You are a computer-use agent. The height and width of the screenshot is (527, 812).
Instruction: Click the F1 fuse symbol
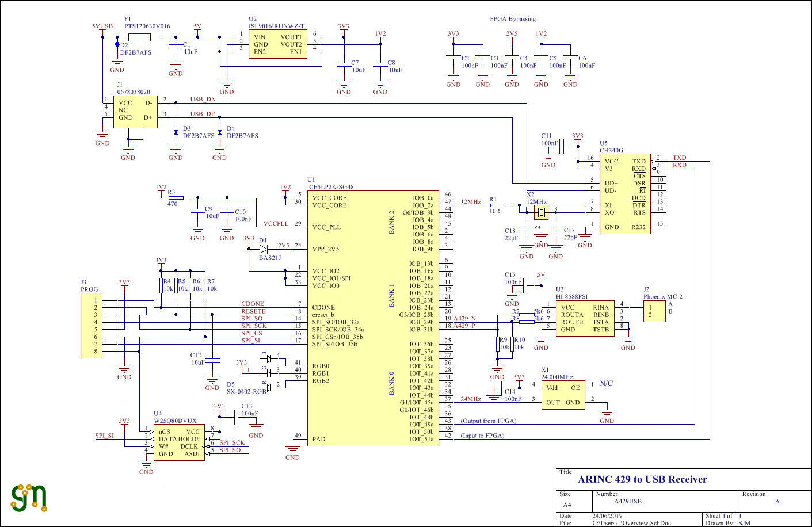click(x=139, y=37)
